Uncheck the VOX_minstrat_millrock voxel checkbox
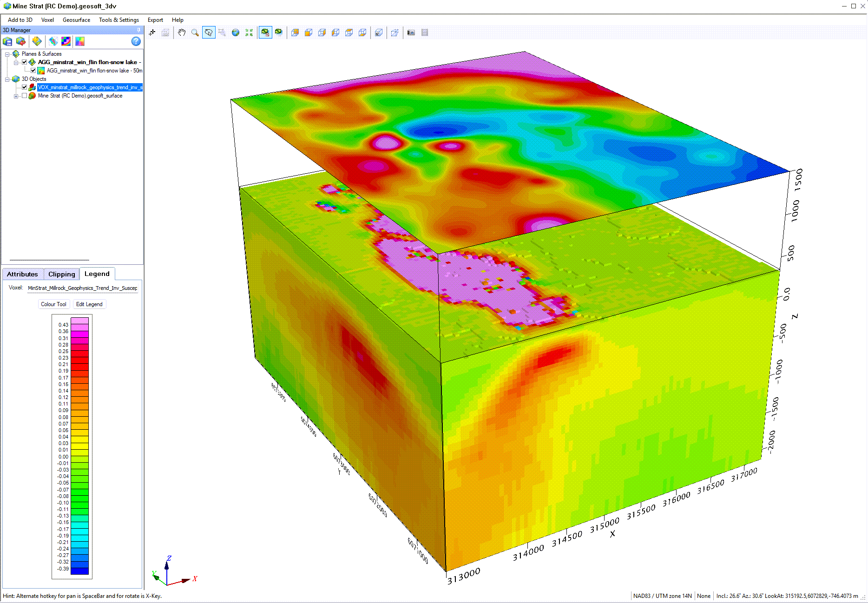The image size is (868, 603). pos(25,87)
